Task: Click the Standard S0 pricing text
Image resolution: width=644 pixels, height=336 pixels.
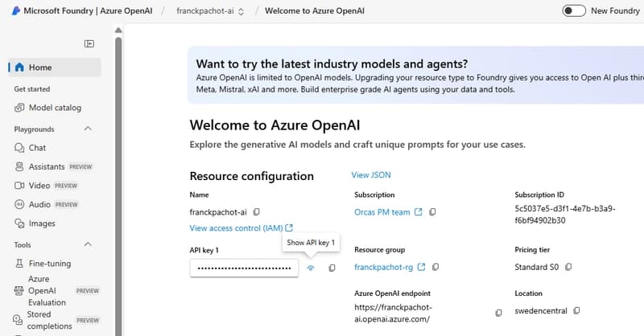Action: [x=536, y=267]
